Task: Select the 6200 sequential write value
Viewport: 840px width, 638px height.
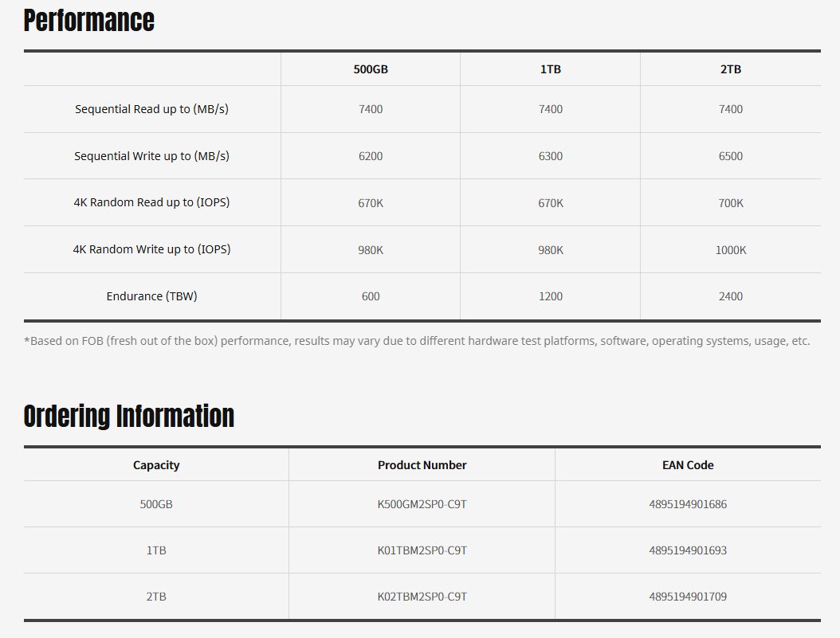Action: [x=371, y=156]
